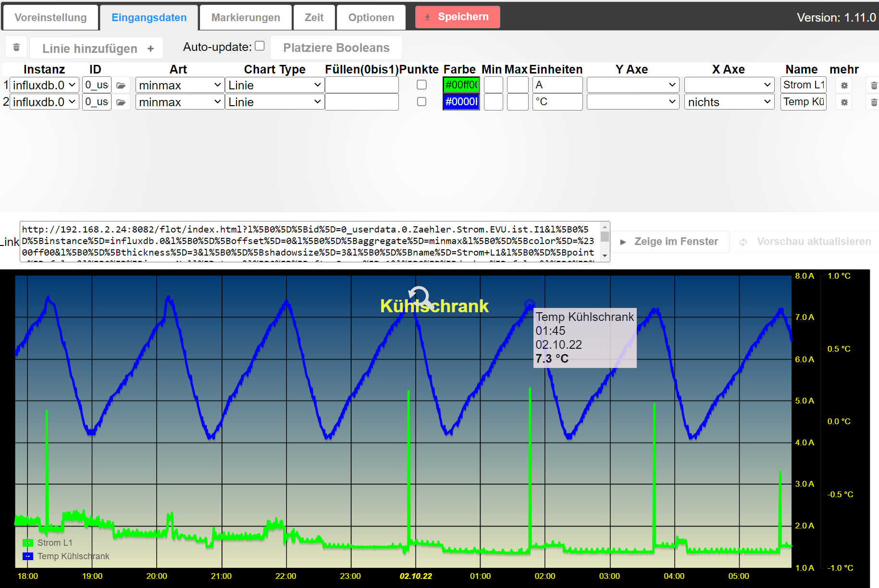Click the trash icon left of Linie hinzufügen
The image size is (879, 588).
16,48
